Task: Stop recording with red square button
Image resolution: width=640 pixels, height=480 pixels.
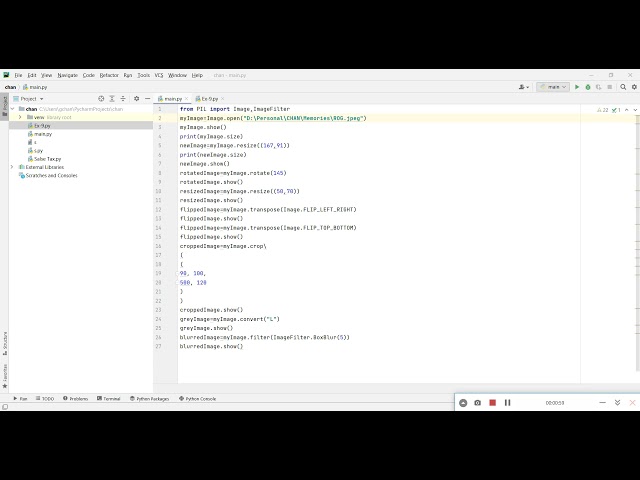Action: [493, 403]
